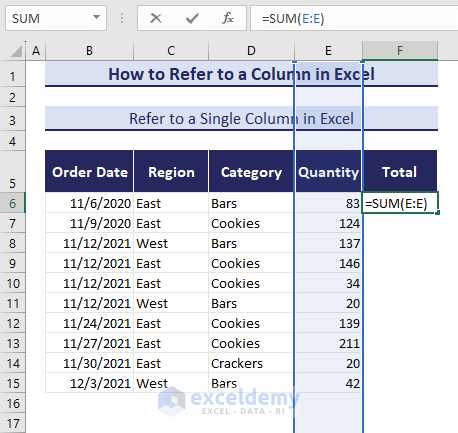Click the 'Category' header cell
The width and height of the screenshot is (458, 433).
(x=251, y=171)
